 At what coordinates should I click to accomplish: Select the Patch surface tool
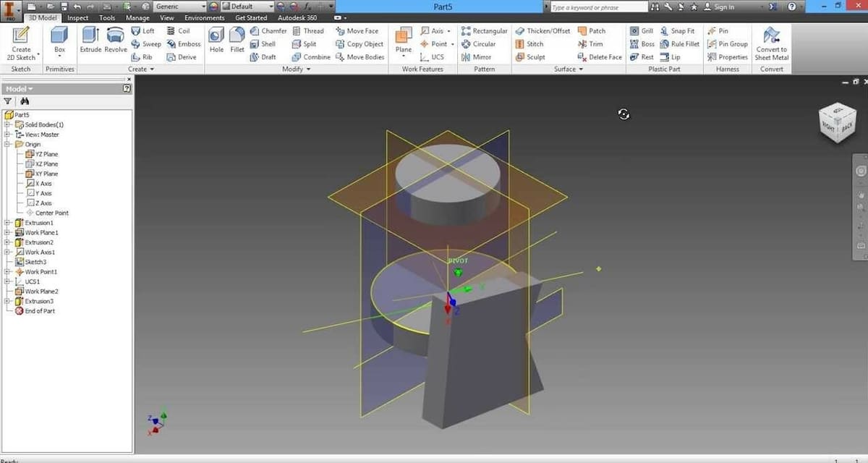(x=592, y=31)
